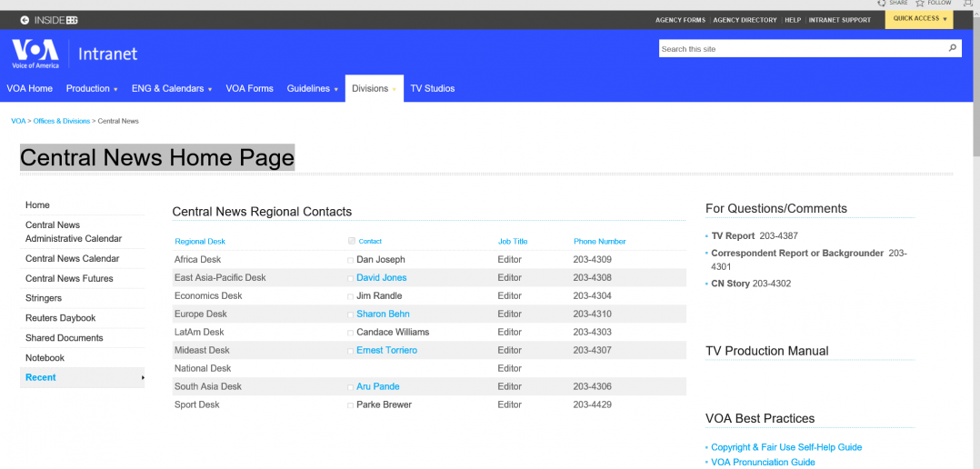Go to VOA Home in navigation bar
Screen dimensions: 980x469
point(29,89)
